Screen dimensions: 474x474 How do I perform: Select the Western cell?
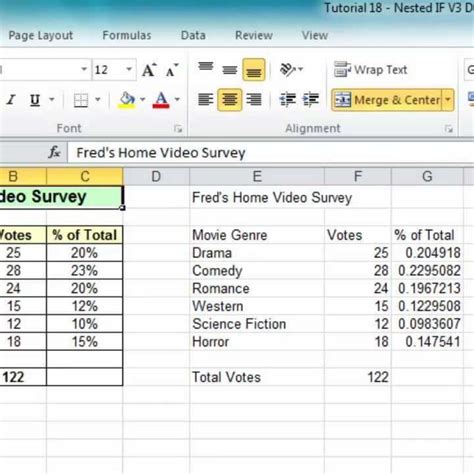257,306
